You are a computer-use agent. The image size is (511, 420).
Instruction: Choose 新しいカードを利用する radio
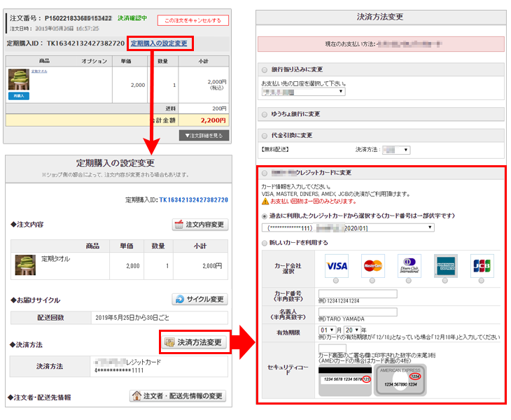click(265, 243)
